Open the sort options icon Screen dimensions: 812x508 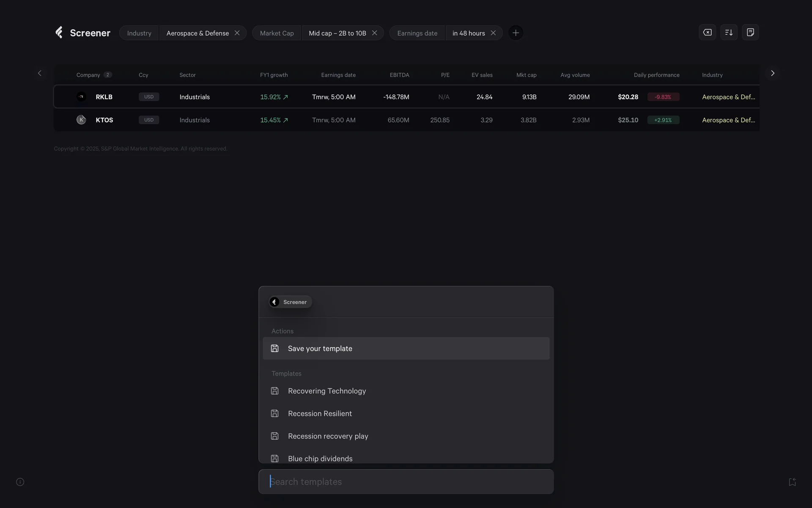(x=729, y=33)
